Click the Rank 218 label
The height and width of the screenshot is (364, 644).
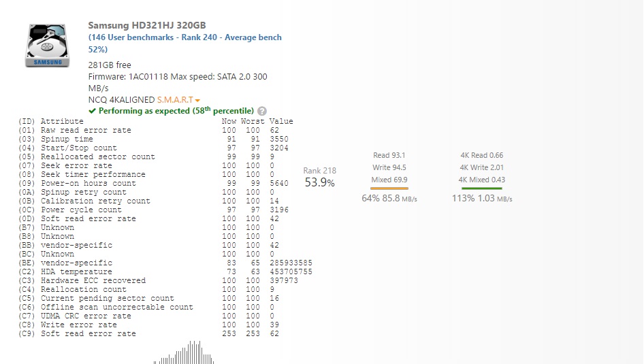pyautogui.click(x=319, y=171)
